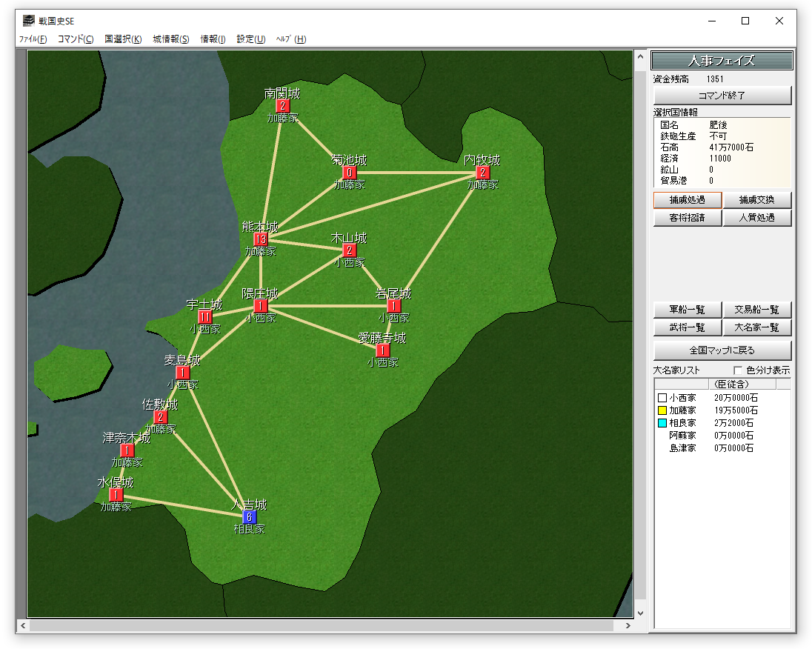This screenshot has width=812, height=649.
Task: Select the 水俣城 castle marker
Action: (116, 495)
